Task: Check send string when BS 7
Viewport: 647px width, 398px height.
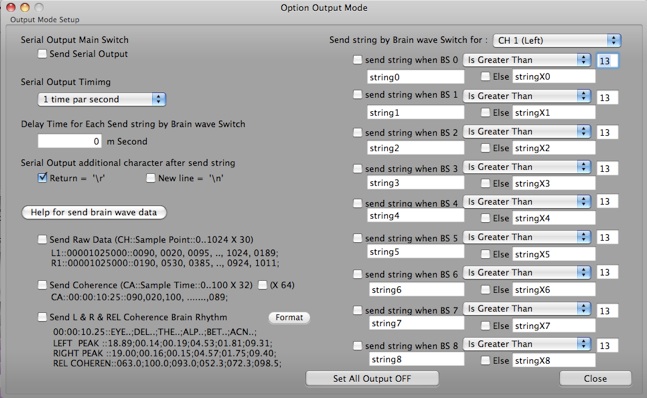Action: point(357,310)
